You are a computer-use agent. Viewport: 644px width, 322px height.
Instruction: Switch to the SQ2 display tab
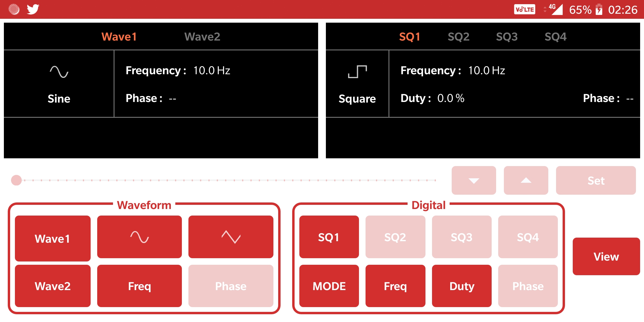pos(459,37)
